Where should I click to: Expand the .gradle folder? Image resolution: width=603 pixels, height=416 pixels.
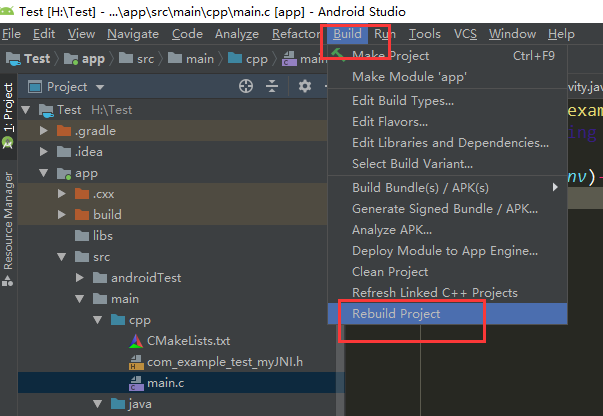pyautogui.click(x=44, y=131)
